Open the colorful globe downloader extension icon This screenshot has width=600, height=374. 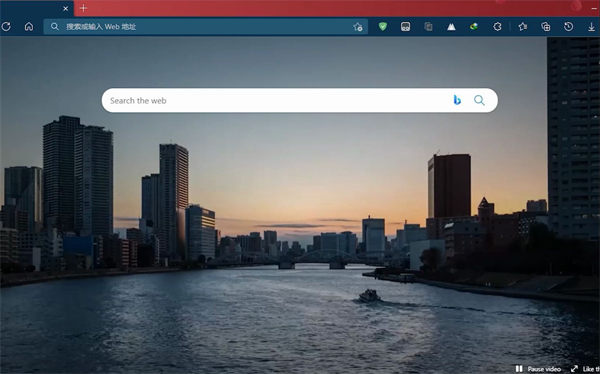click(x=474, y=26)
